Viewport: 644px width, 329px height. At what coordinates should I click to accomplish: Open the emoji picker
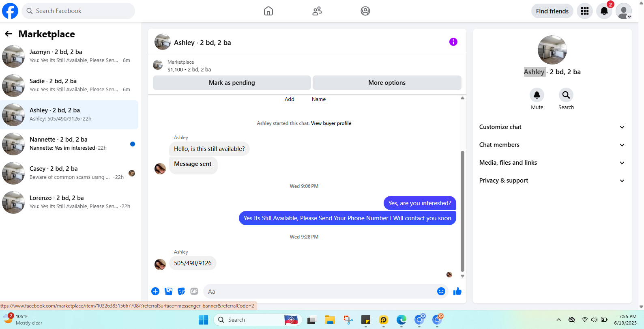coord(441,291)
